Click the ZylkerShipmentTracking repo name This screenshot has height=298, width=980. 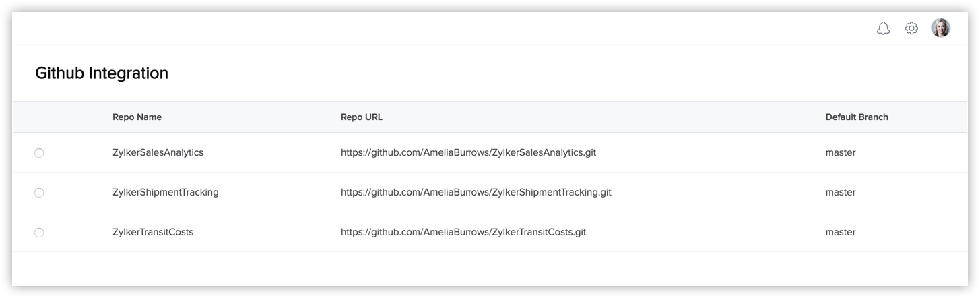pyautogui.click(x=166, y=192)
